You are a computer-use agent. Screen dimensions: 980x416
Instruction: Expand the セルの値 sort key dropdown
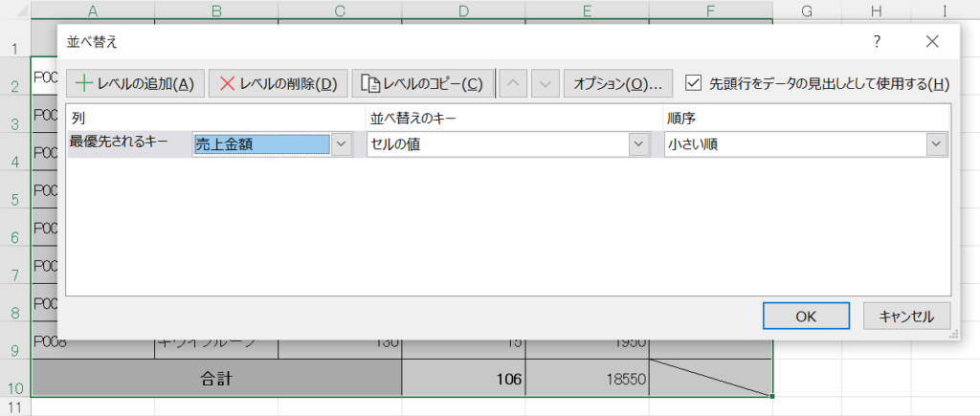[x=639, y=144]
